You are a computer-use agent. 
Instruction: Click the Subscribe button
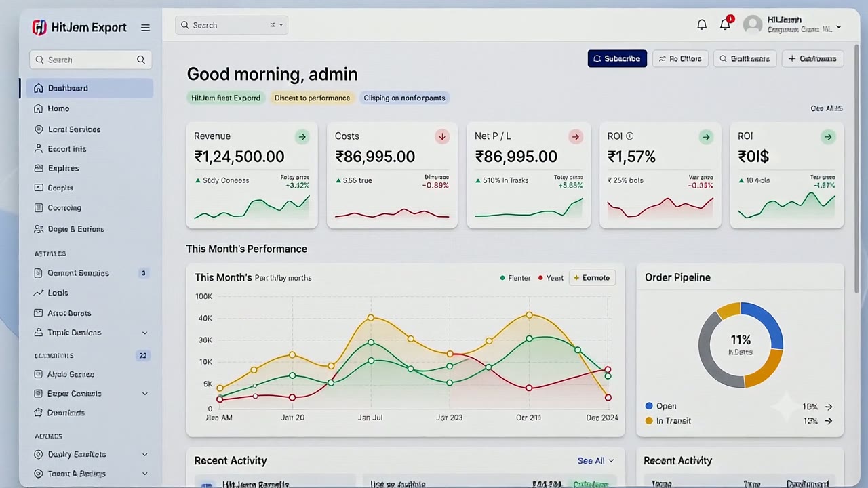pyautogui.click(x=617, y=59)
